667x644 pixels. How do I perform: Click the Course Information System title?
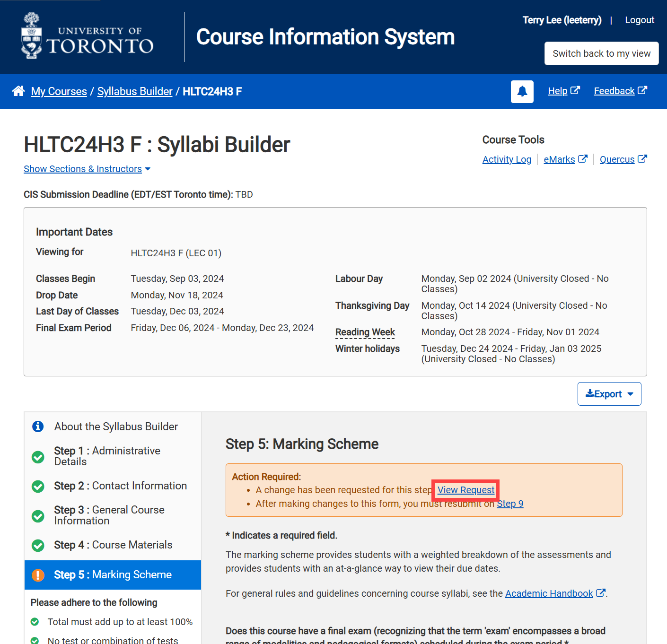(x=325, y=37)
